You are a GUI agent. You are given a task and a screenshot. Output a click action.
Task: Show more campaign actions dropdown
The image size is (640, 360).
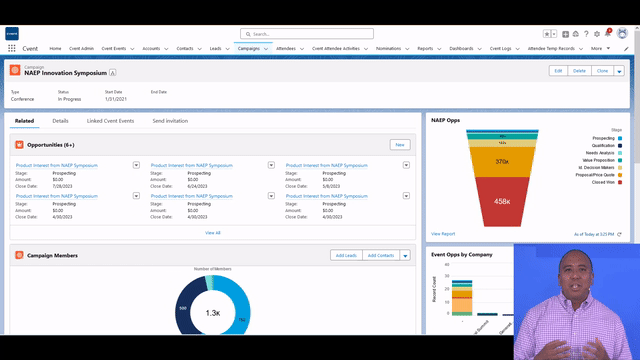tap(619, 71)
